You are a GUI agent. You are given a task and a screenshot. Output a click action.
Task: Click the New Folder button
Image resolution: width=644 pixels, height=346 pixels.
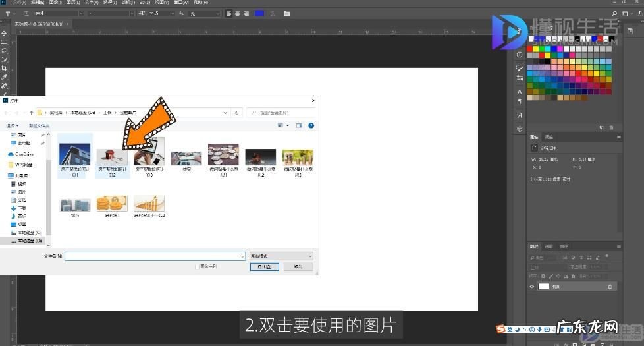tap(39, 125)
